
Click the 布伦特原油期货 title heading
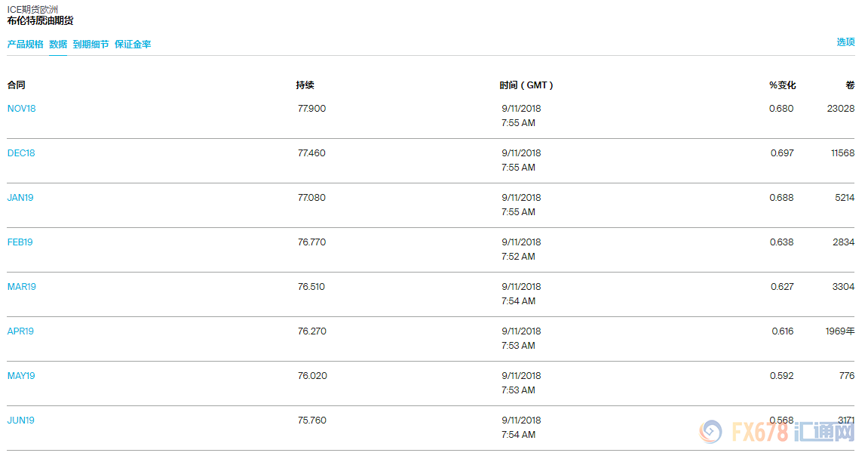[40, 20]
